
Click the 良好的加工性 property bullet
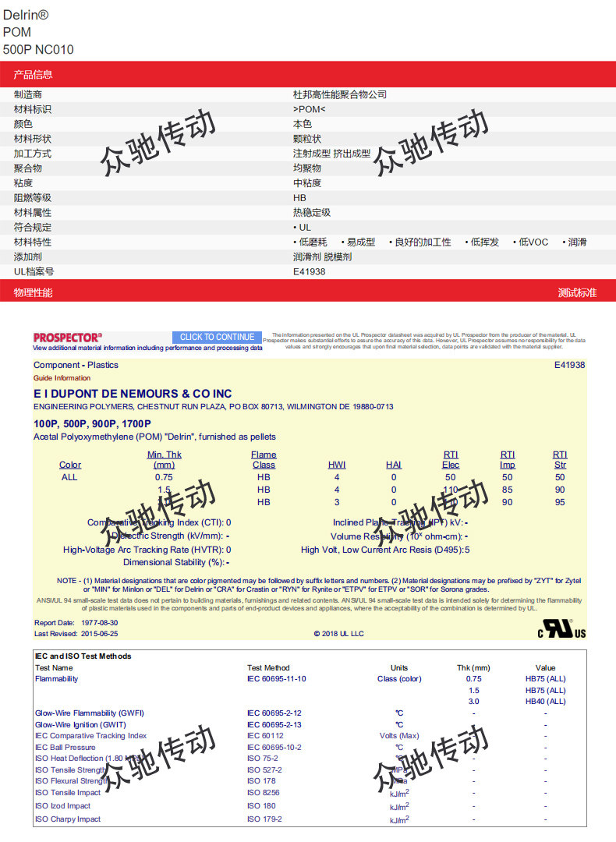420,242
